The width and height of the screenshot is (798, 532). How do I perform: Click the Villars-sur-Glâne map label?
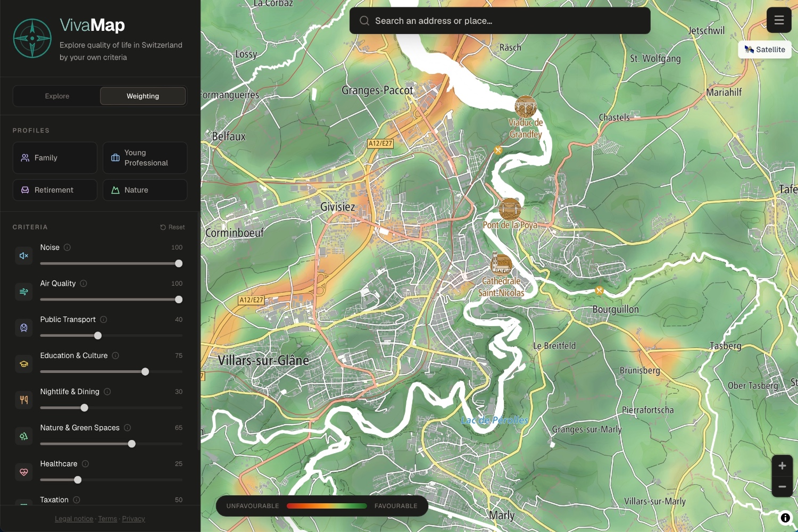tap(263, 361)
